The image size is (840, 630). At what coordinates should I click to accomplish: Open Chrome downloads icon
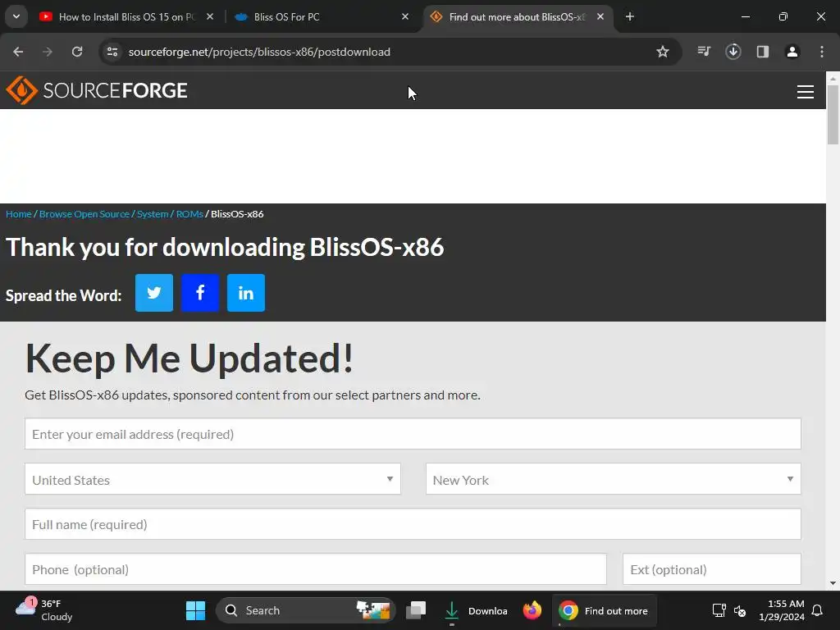tap(733, 52)
